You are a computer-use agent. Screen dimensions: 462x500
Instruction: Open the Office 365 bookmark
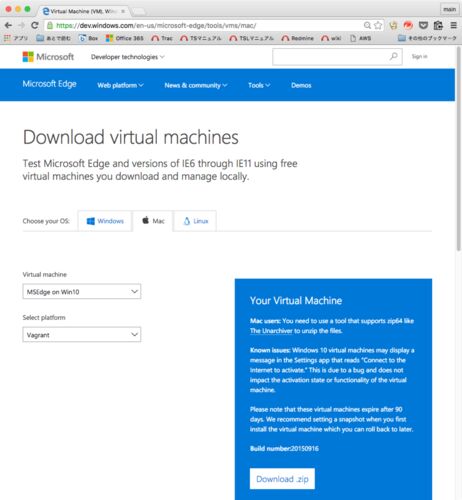[x=124, y=38]
